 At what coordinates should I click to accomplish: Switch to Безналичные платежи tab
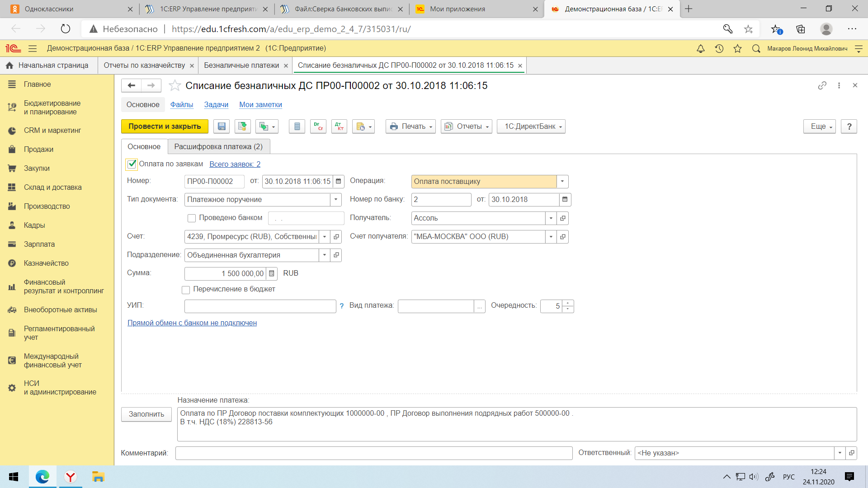pyautogui.click(x=241, y=66)
